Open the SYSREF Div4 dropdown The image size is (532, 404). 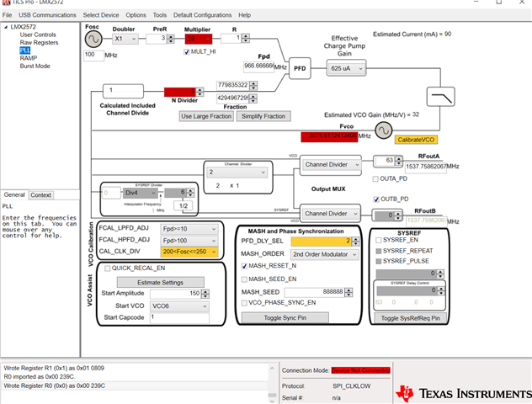(140, 193)
